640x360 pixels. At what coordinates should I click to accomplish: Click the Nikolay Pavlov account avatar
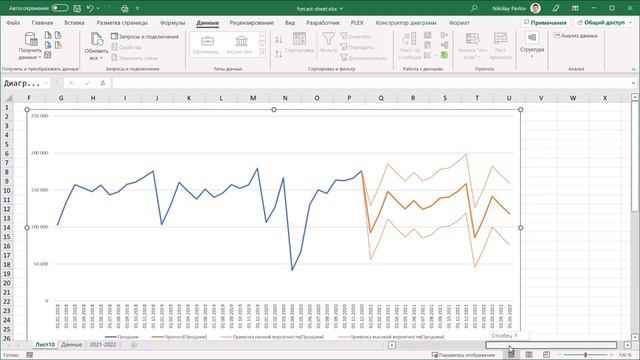point(536,8)
